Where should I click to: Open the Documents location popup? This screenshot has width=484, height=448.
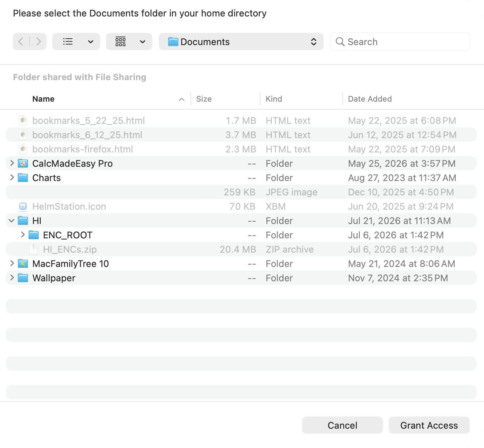(241, 42)
